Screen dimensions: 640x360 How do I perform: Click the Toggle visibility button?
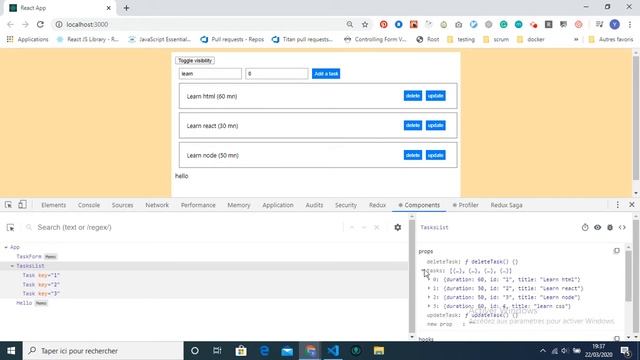pos(195,60)
